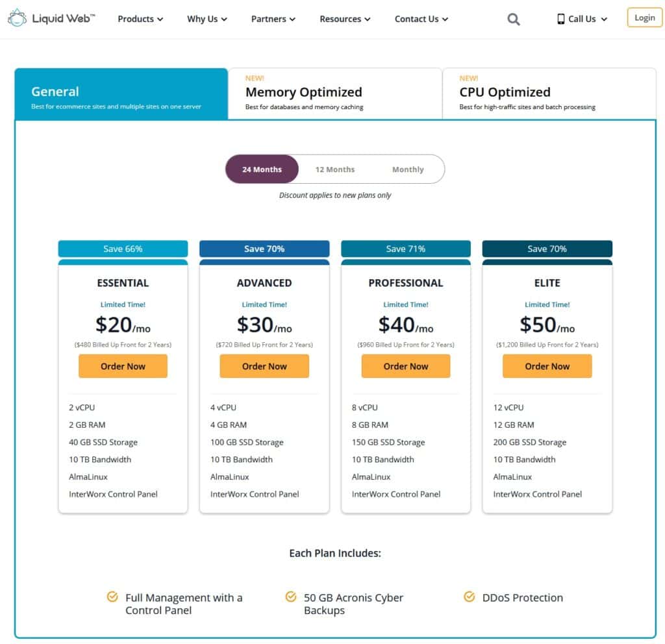Click Order Now for Elite plan

[x=547, y=366]
